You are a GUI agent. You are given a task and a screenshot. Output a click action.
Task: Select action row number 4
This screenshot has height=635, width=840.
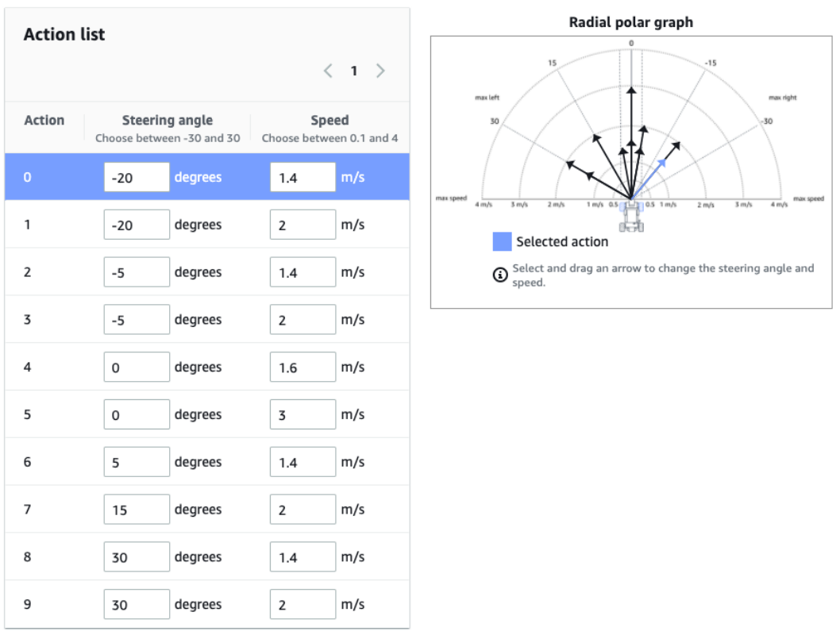tap(28, 368)
